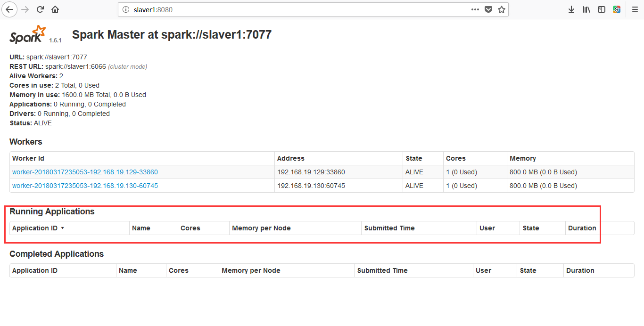Click the Workers section heading
This screenshot has height=326, width=644.
26,142
